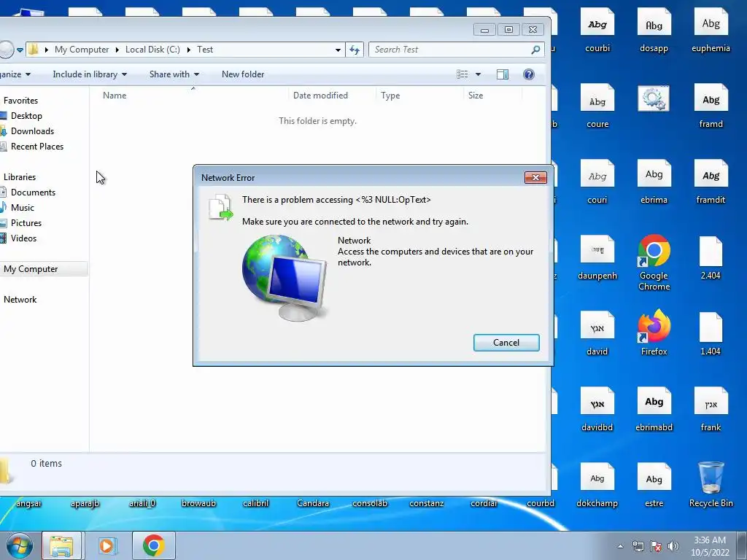747x560 pixels.
Task: Open the Music library
Action: 23,208
